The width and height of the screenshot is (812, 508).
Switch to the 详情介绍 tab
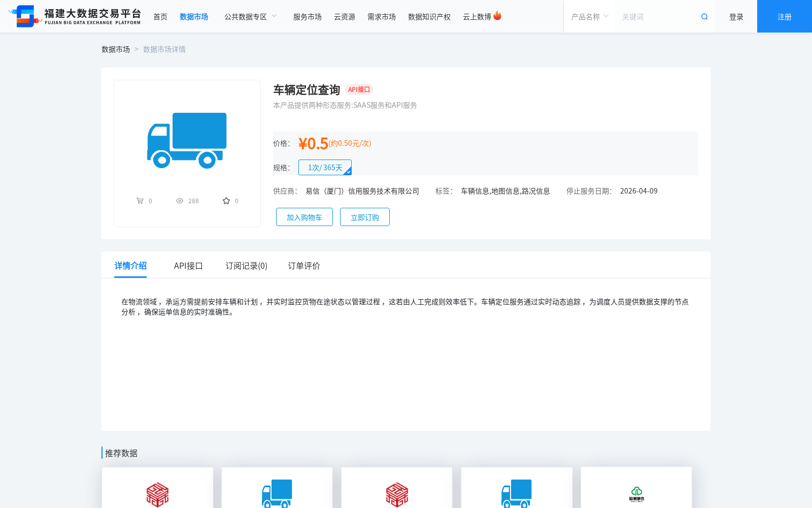[130, 266]
